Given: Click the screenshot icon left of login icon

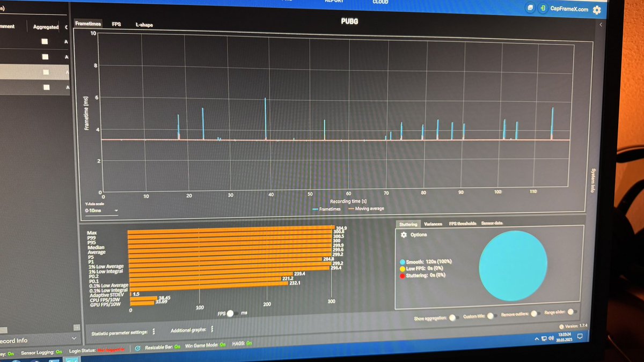Looking at the screenshot, I should [x=530, y=8].
